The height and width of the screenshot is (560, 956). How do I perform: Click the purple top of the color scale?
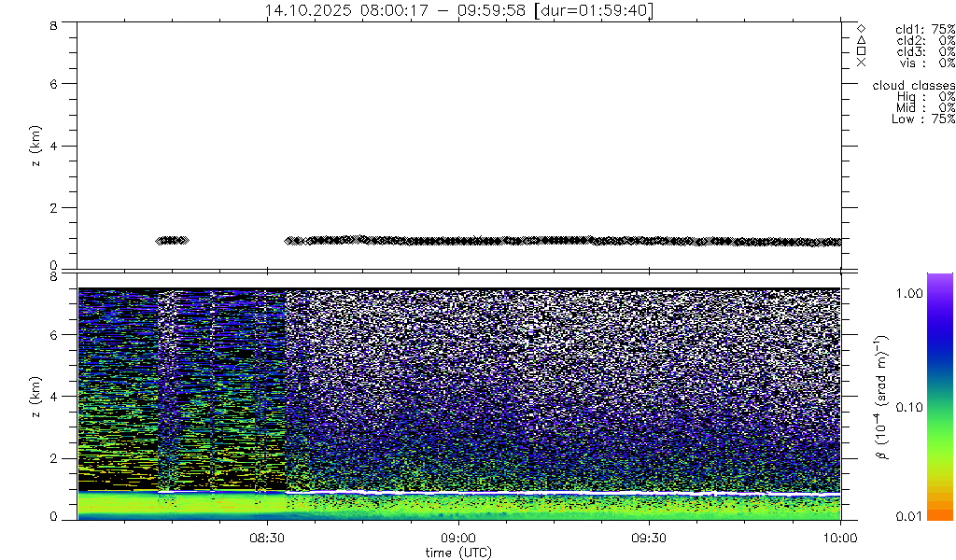click(939, 280)
